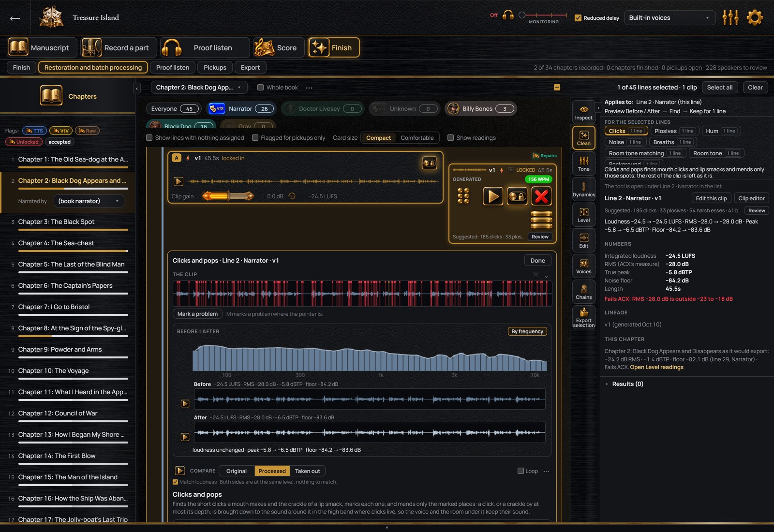The width and height of the screenshot is (774, 532).
Task: Open the Built-in voices dropdown
Action: pyautogui.click(x=670, y=18)
